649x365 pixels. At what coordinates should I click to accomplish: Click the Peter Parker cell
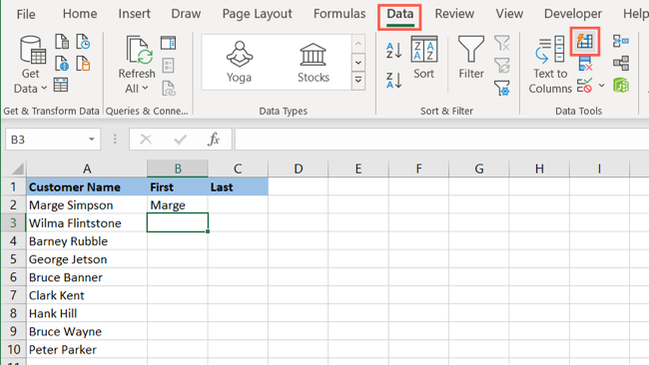tap(87, 350)
